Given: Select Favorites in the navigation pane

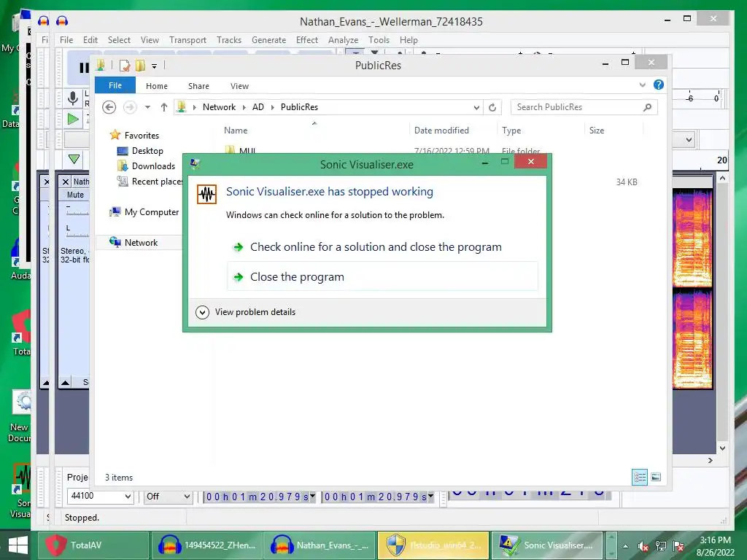Looking at the screenshot, I should point(142,135).
